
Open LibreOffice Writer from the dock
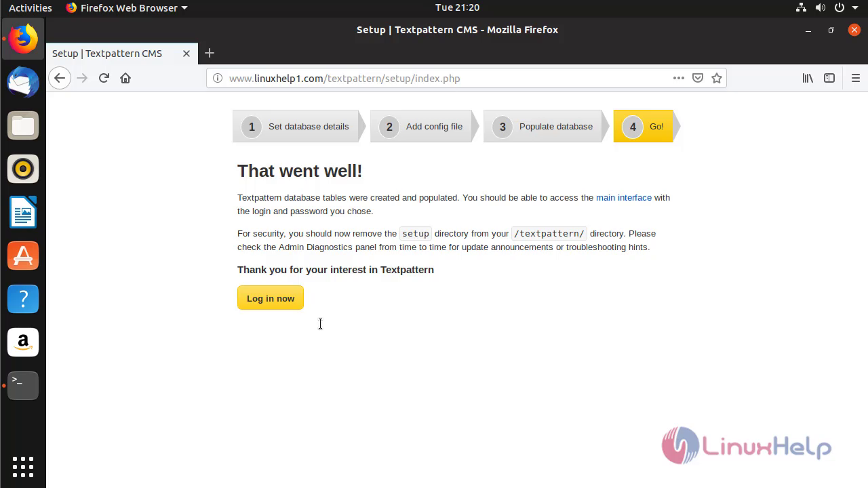tap(23, 212)
